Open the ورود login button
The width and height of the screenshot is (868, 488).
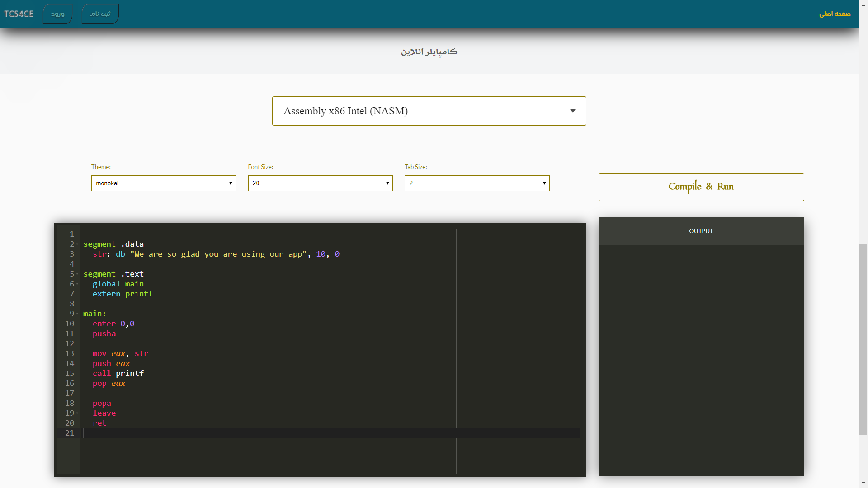click(57, 14)
